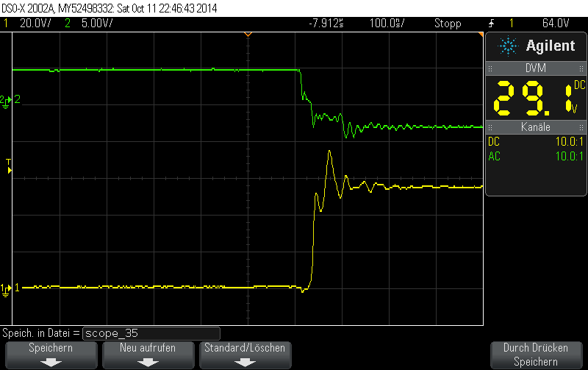Open the Kanäle panel header
The height and width of the screenshot is (370, 588).
coord(536,127)
